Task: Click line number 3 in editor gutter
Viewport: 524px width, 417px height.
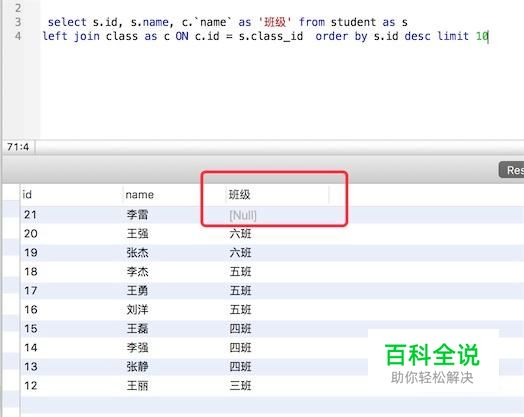Action: 18,22
